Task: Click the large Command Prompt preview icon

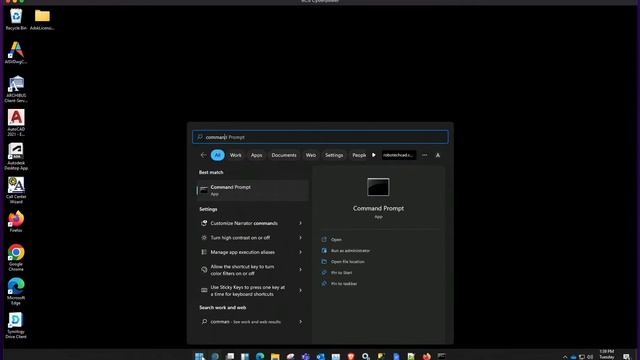Action: coord(378,187)
